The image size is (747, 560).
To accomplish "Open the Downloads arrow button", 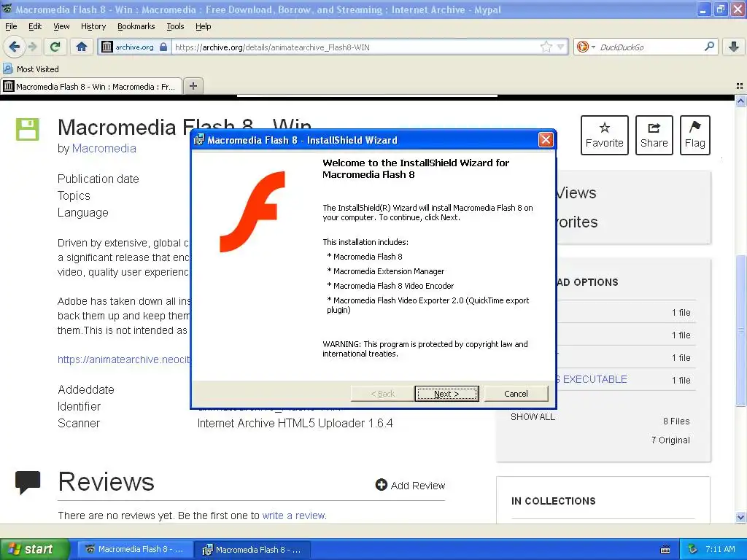I will (734, 47).
